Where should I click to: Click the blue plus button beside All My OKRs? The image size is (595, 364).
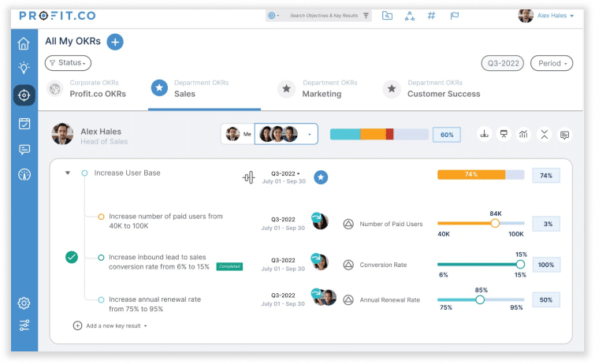click(x=115, y=42)
